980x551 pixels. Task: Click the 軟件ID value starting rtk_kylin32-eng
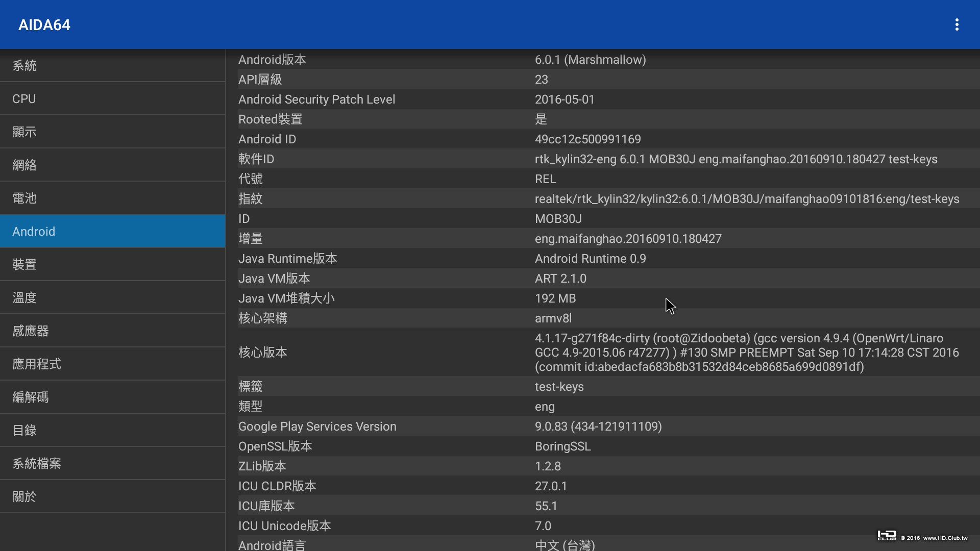click(x=736, y=159)
